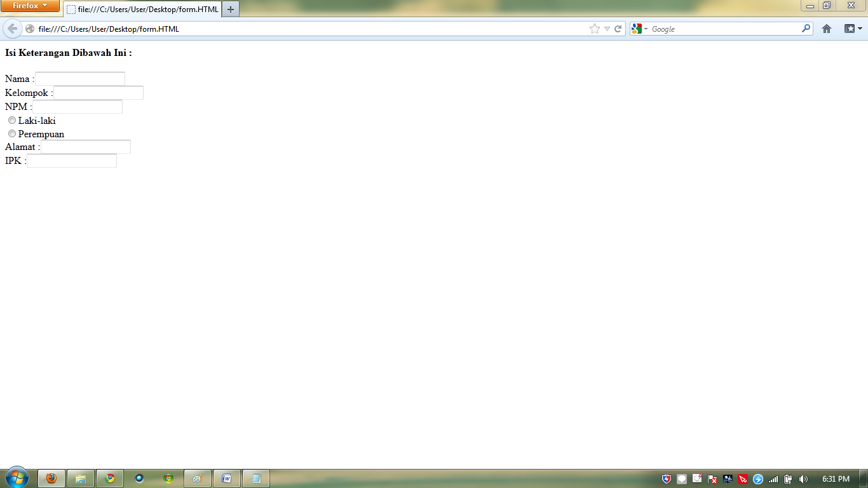
Task: Reload the form.HTML page
Action: coord(618,28)
